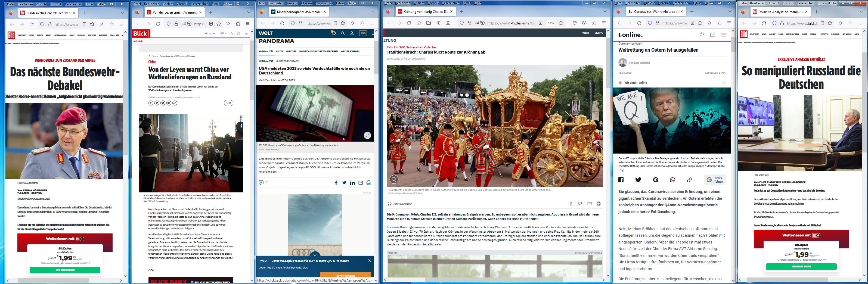
Task: Click the author name 'Von Lars Wienand'
Action: point(640,63)
